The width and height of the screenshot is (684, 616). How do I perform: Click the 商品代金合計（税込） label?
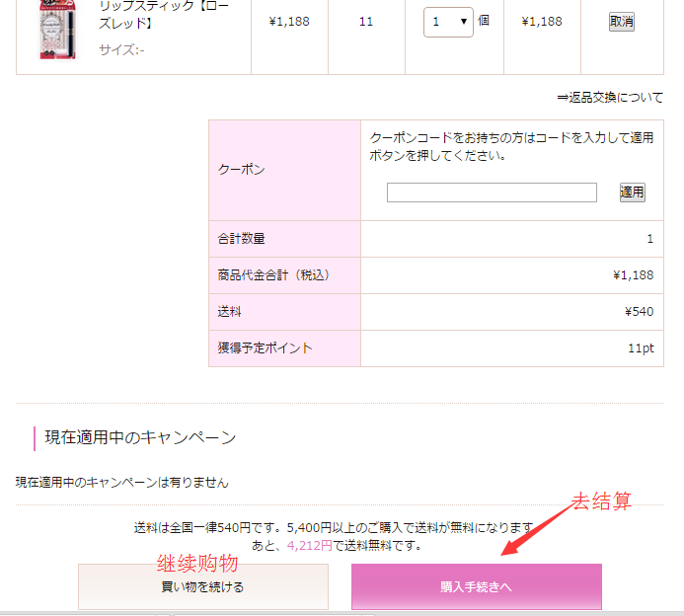click(x=273, y=275)
